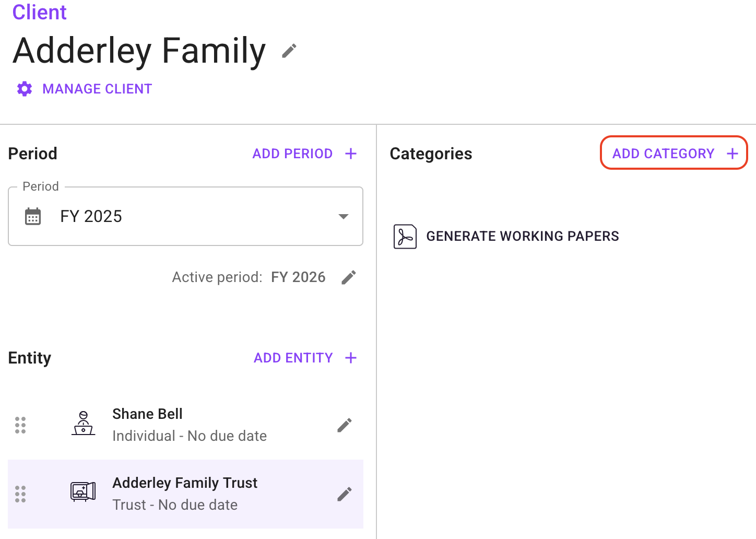
Task: Click the plus icon next to Add Period
Action: click(351, 154)
